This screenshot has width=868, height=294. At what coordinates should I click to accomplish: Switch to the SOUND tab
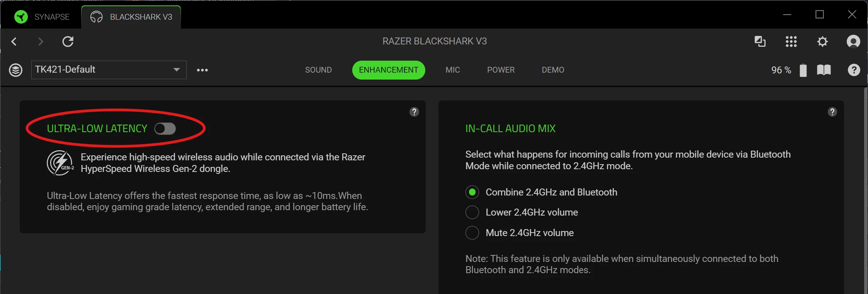pyautogui.click(x=318, y=70)
